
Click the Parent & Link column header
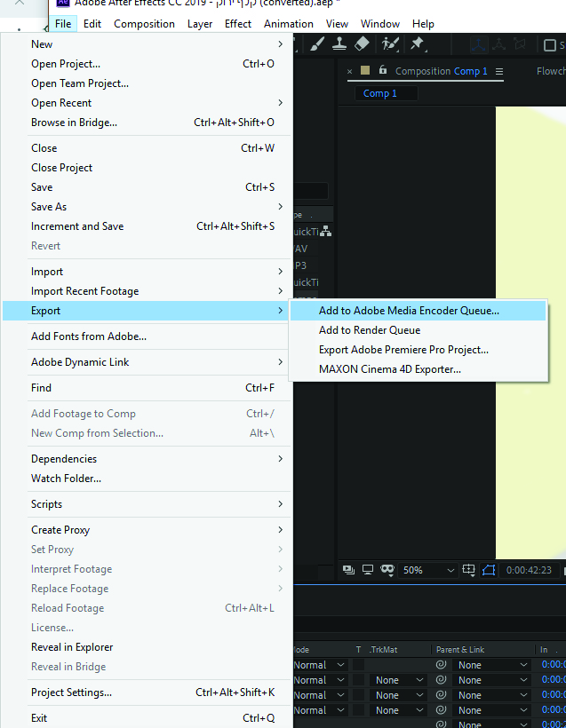460,650
